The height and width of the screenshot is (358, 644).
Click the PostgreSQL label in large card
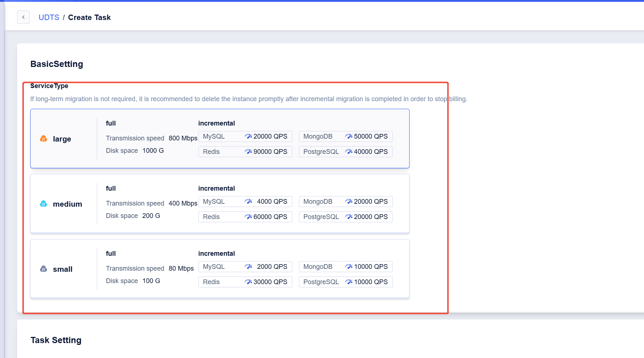click(321, 152)
